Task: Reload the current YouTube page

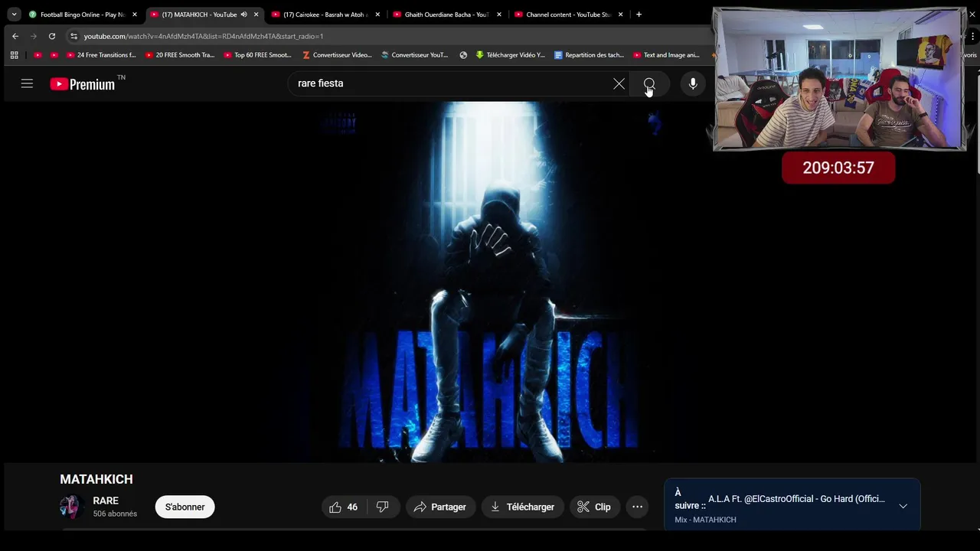Action: pyautogui.click(x=51, y=36)
